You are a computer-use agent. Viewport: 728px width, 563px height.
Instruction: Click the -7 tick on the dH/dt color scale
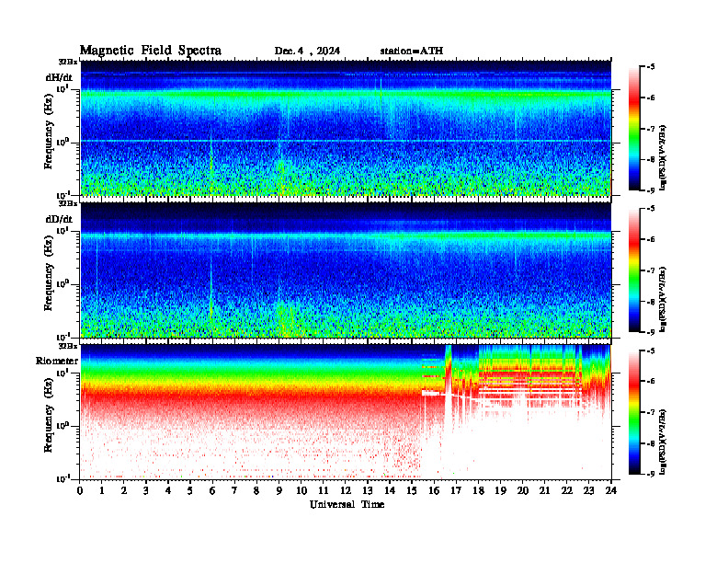tap(651, 129)
